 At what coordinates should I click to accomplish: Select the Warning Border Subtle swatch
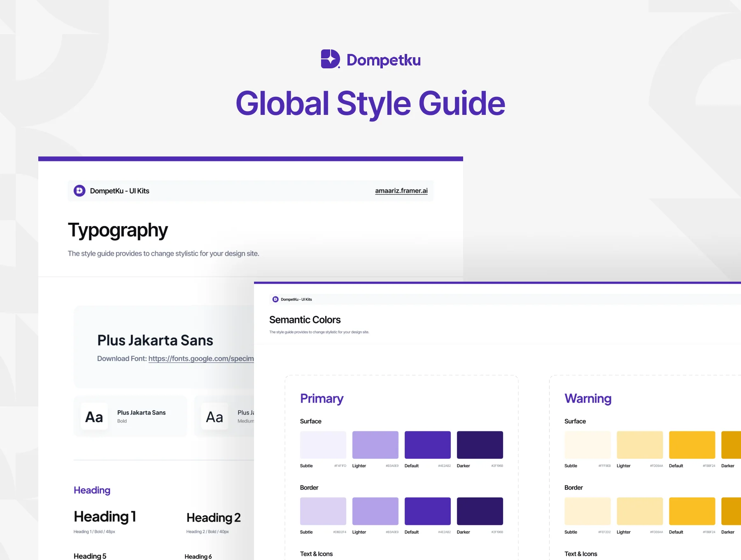coord(587,511)
